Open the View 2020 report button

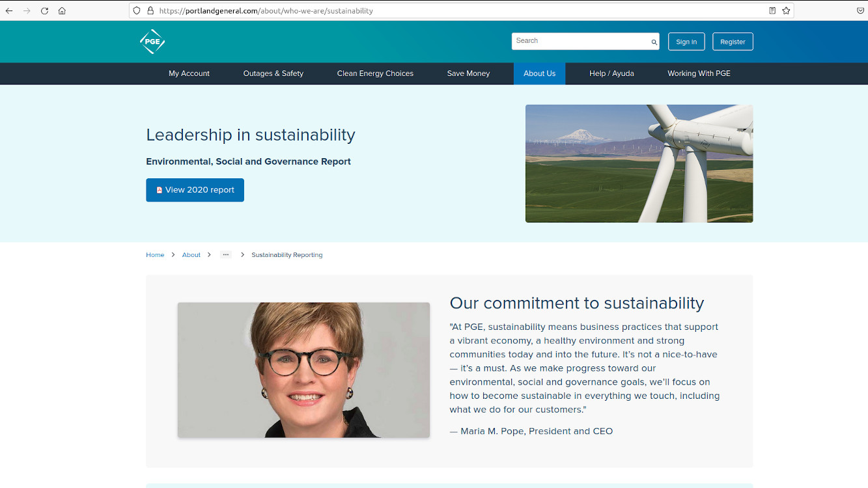pos(195,190)
